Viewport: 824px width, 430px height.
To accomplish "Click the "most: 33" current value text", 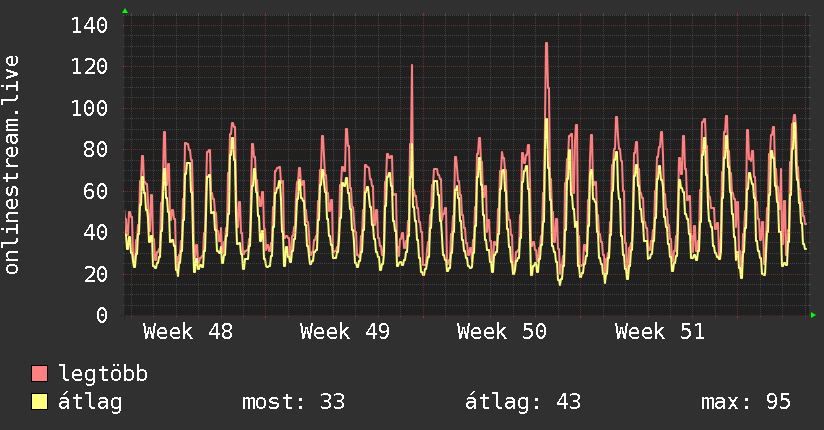I will (x=293, y=402).
